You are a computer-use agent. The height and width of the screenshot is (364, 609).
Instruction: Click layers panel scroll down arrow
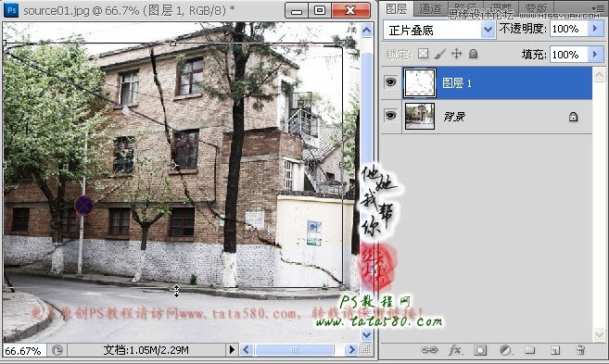click(x=599, y=334)
